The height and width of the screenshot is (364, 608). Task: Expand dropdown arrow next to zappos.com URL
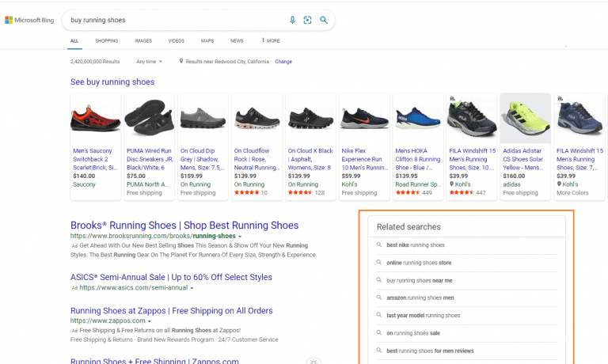(x=150, y=321)
